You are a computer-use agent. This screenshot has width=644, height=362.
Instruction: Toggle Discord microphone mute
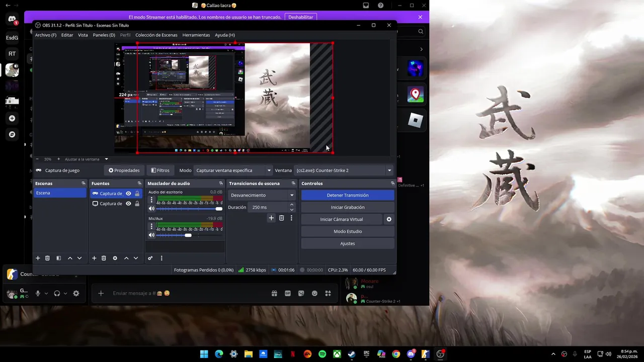point(38,293)
